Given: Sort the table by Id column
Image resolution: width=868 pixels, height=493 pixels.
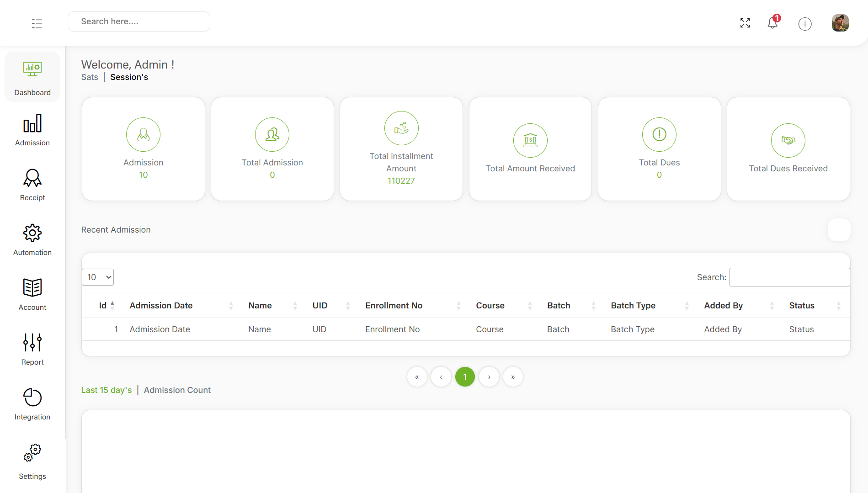Looking at the screenshot, I should pyautogui.click(x=103, y=306).
